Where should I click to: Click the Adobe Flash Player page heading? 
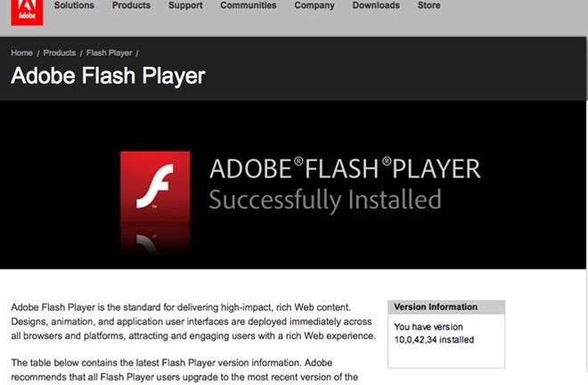pos(108,76)
